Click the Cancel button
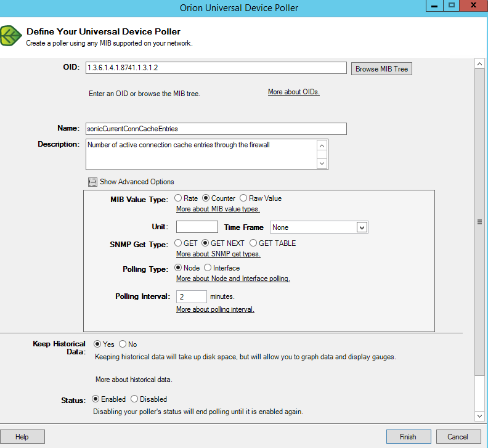This screenshot has width=488, height=448. [458, 437]
